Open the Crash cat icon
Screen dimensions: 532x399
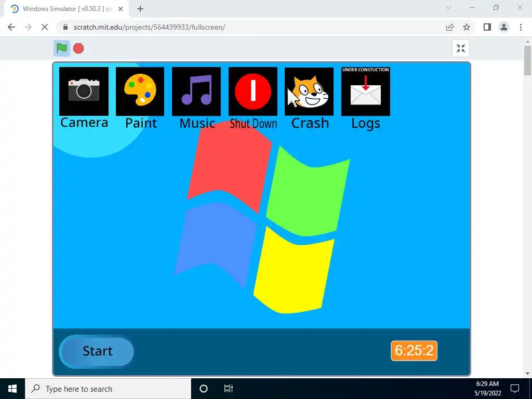click(x=309, y=91)
